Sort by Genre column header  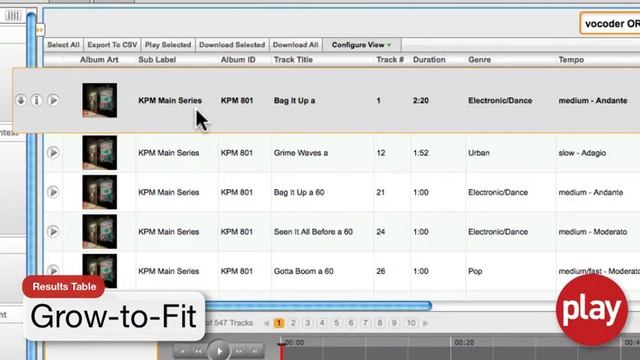[480, 60]
